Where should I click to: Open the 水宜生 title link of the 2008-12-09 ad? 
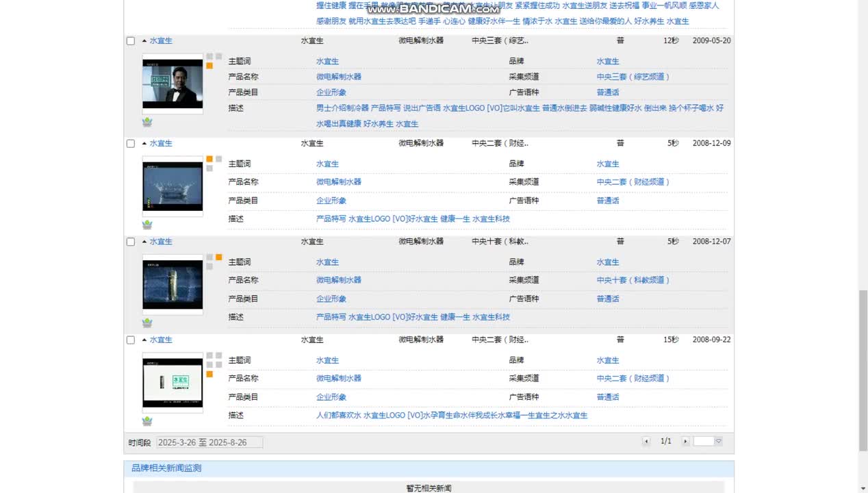pyautogui.click(x=161, y=143)
